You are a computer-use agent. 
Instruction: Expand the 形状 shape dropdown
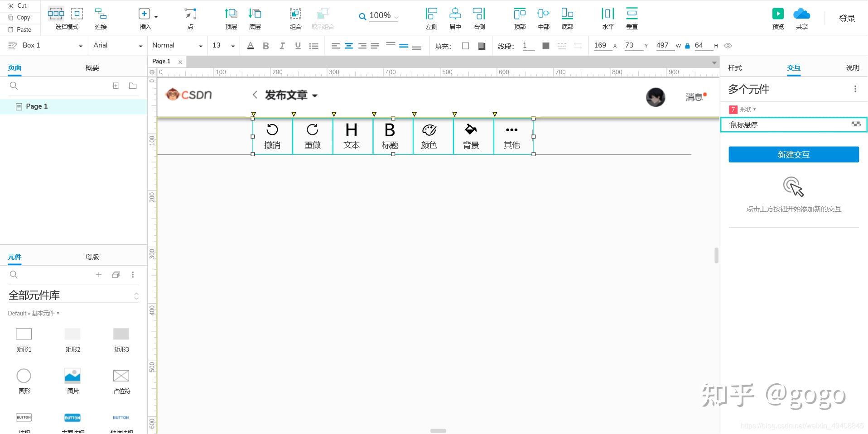point(747,110)
